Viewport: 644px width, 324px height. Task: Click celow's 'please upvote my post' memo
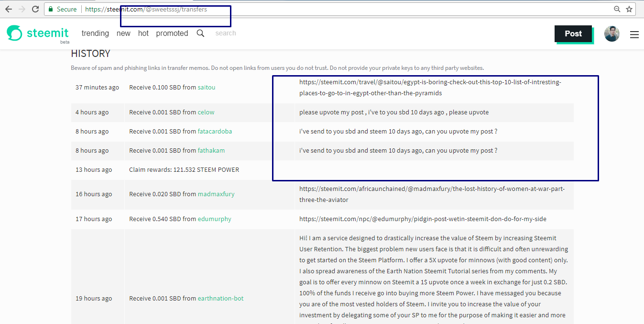click(x=394, y=112)
